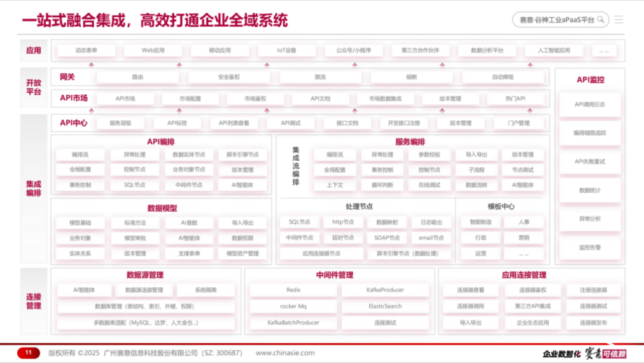Click the 热门API box
The width and height of the screenshot is (644, 363).
click(x=515, y=99)
